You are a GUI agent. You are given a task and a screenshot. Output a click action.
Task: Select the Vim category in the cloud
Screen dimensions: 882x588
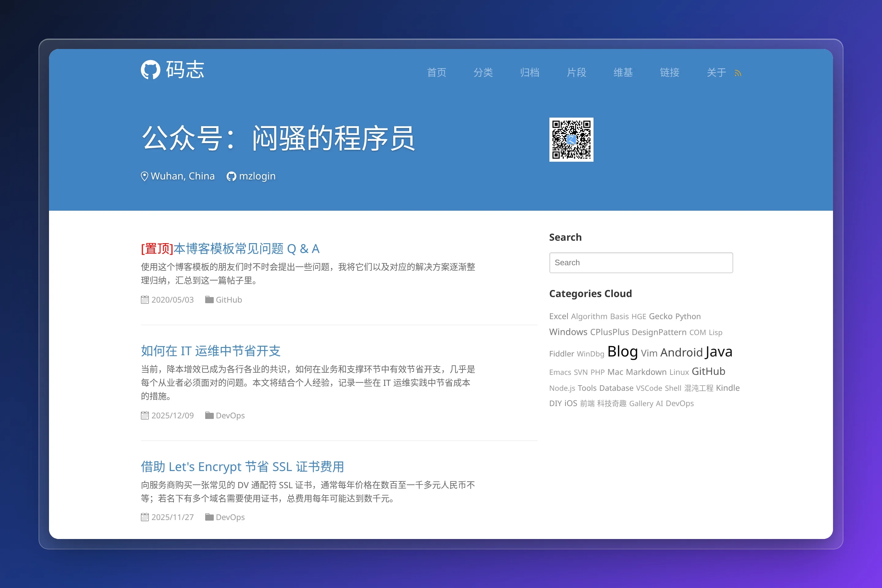click(649, 353)
